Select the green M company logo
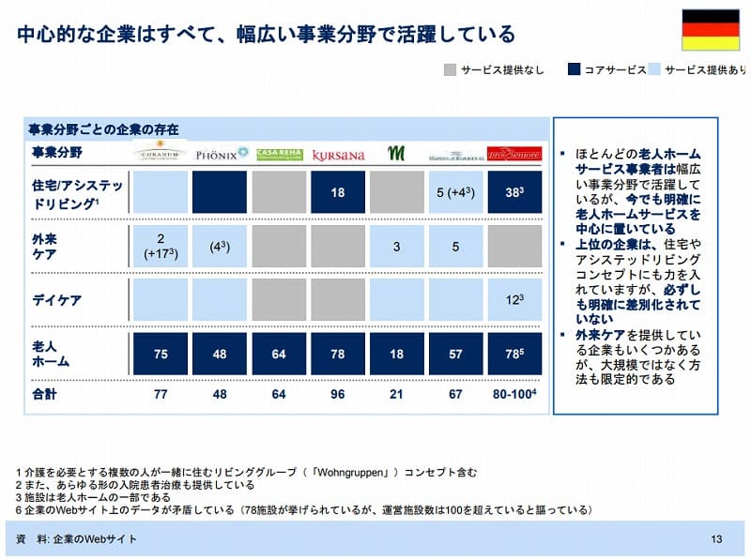This screenshot has width=751, height=560. click(395, 152)
